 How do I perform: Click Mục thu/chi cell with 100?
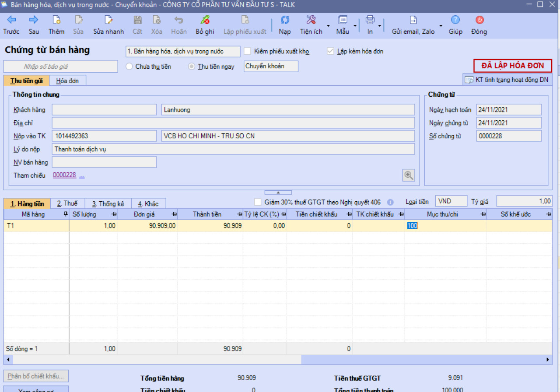(445, 226)
